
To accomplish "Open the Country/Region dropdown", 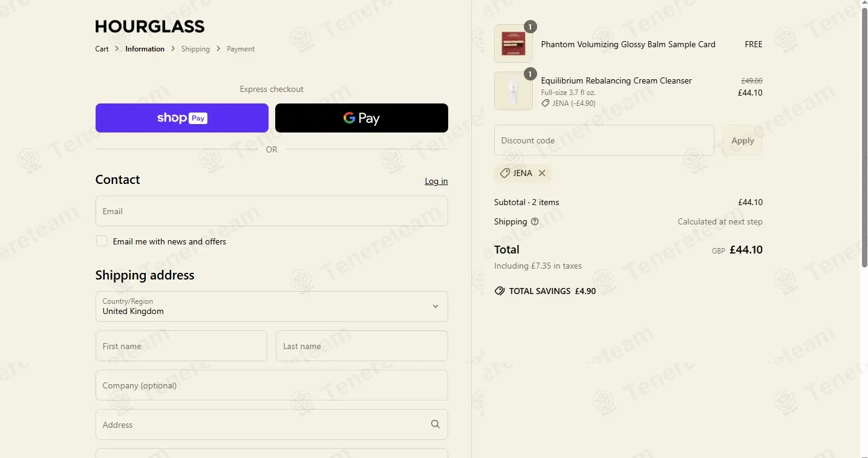I will 272,306.
